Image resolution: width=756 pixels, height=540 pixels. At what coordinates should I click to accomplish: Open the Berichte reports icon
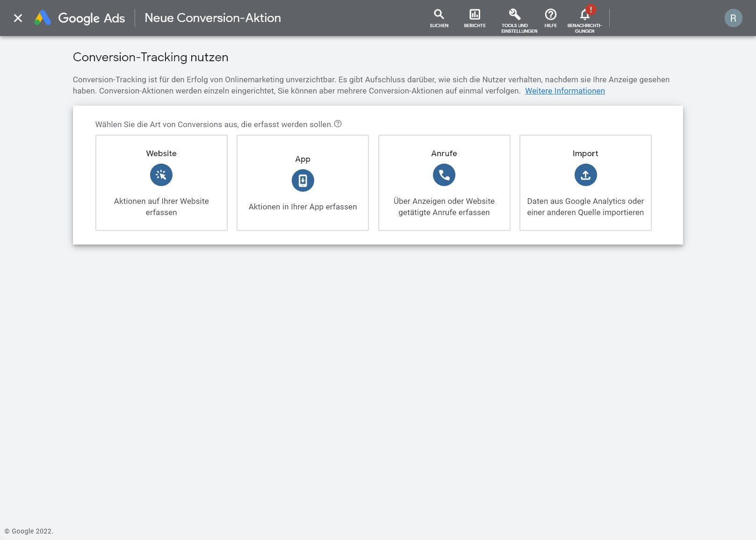tap(475, 14)
